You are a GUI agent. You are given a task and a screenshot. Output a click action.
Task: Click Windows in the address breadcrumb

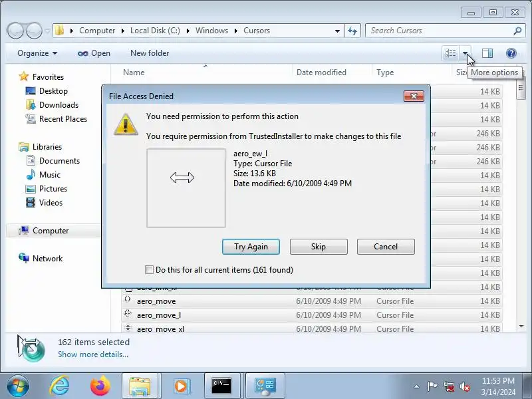click(211, 31)
